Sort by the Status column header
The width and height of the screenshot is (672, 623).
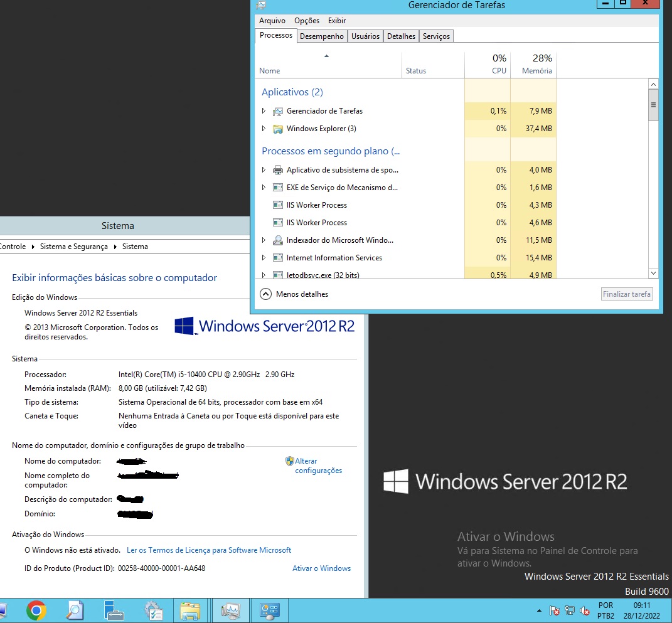[x=434, y=65]
